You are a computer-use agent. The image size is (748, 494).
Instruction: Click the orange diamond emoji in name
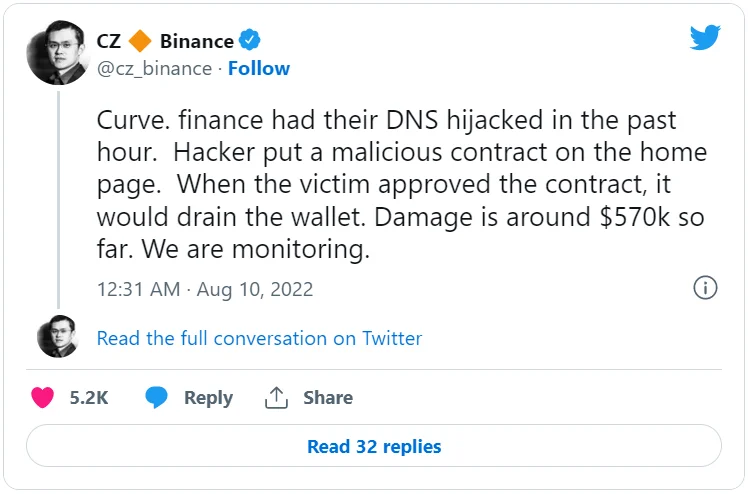(x=141, y=42)
